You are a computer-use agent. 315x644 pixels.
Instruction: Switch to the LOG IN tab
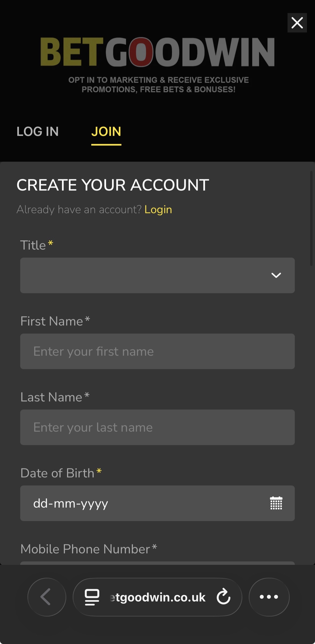tap(37, 131)
